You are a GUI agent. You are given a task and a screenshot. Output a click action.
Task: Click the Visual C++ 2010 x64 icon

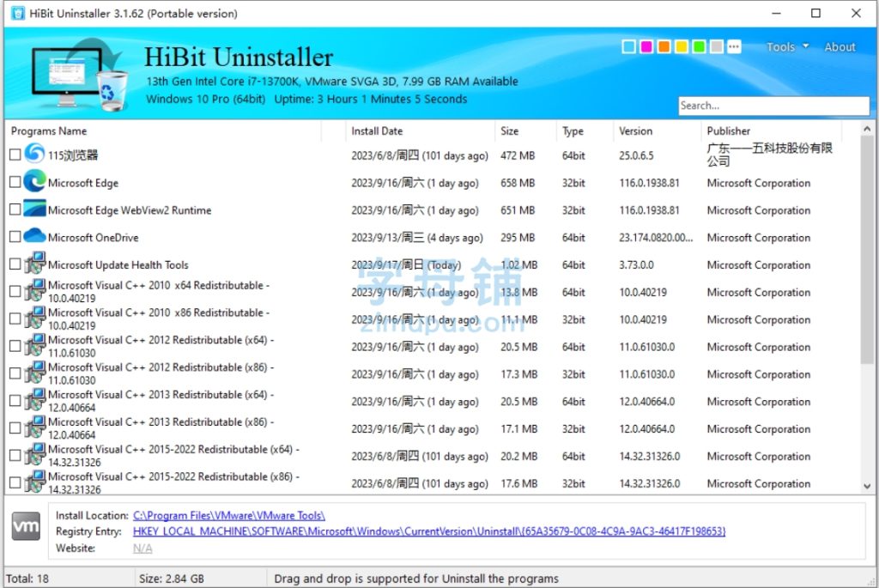(34, 291)
